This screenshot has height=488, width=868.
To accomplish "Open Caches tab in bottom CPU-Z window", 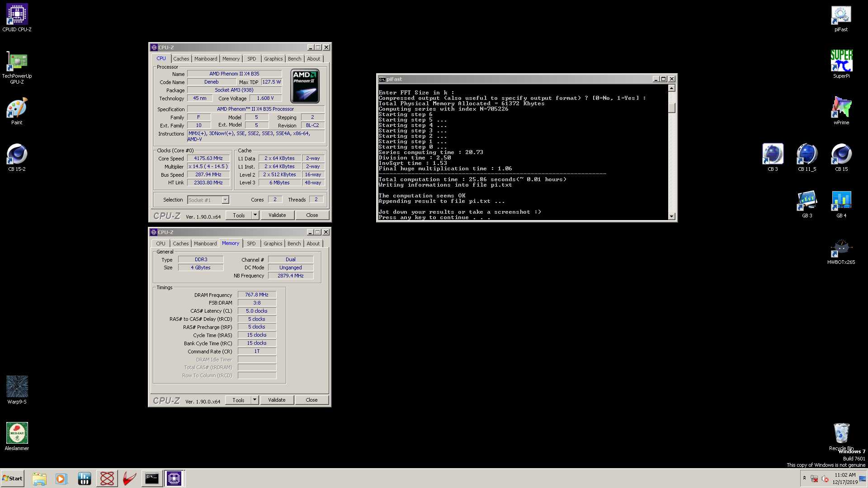I will coord(180,244).
